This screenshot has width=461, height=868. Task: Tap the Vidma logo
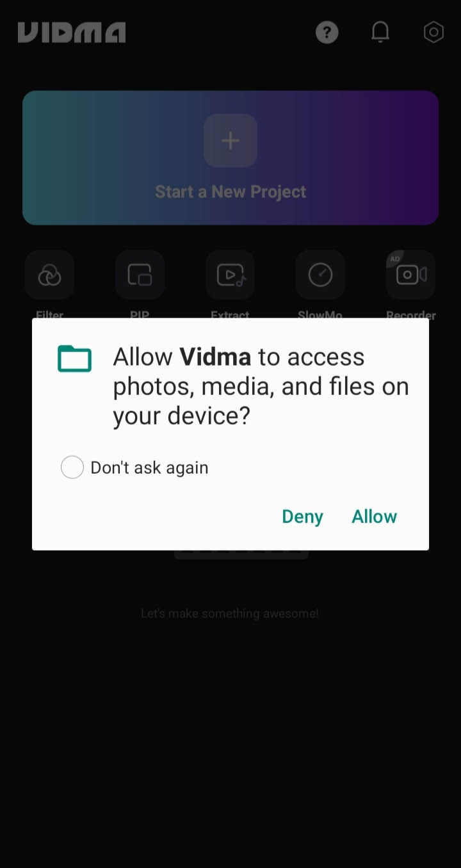(x=72, y=33)
